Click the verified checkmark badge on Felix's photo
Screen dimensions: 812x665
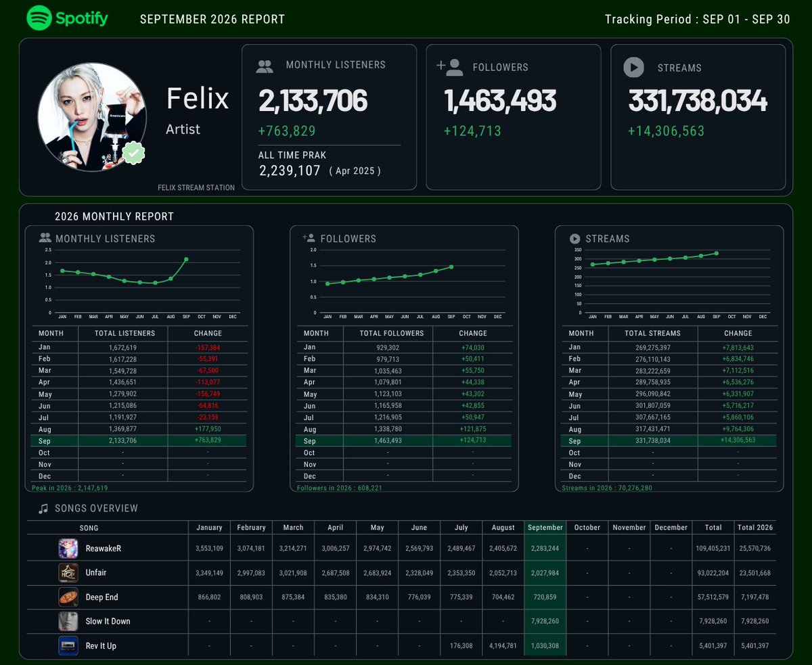(x=134, y=154)
